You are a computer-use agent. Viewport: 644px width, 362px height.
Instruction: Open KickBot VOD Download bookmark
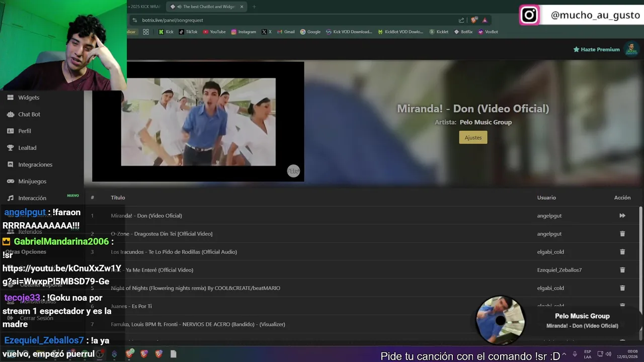[400, 32]
